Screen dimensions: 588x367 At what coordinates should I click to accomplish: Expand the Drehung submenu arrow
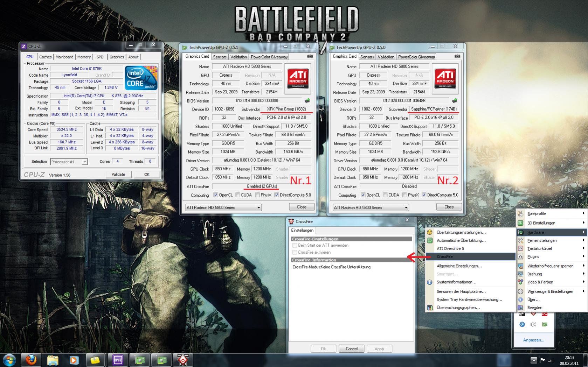click(x=583, y=274)
